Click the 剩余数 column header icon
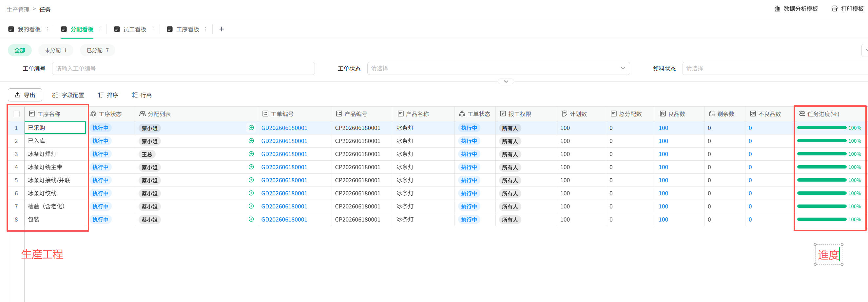This screenshot has height=302, width=868. pos(712,114)
